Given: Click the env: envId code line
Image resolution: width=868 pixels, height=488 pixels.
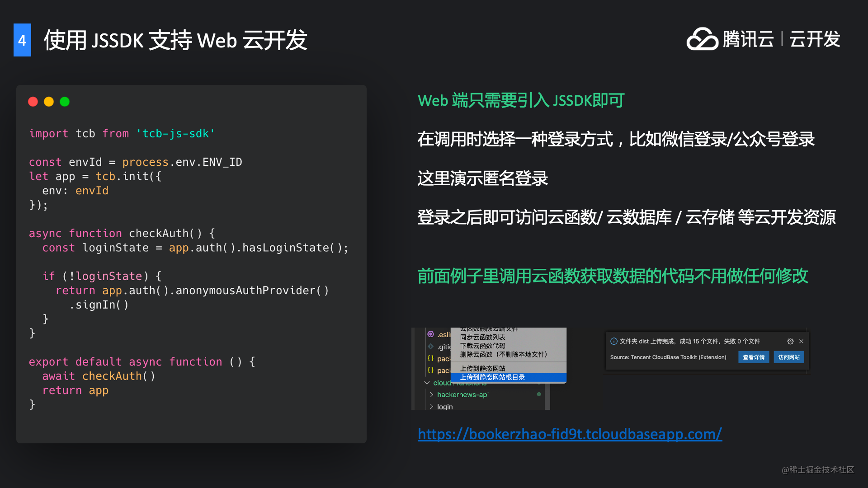Looking at the screenshot, I should click(x=75, y=191).
